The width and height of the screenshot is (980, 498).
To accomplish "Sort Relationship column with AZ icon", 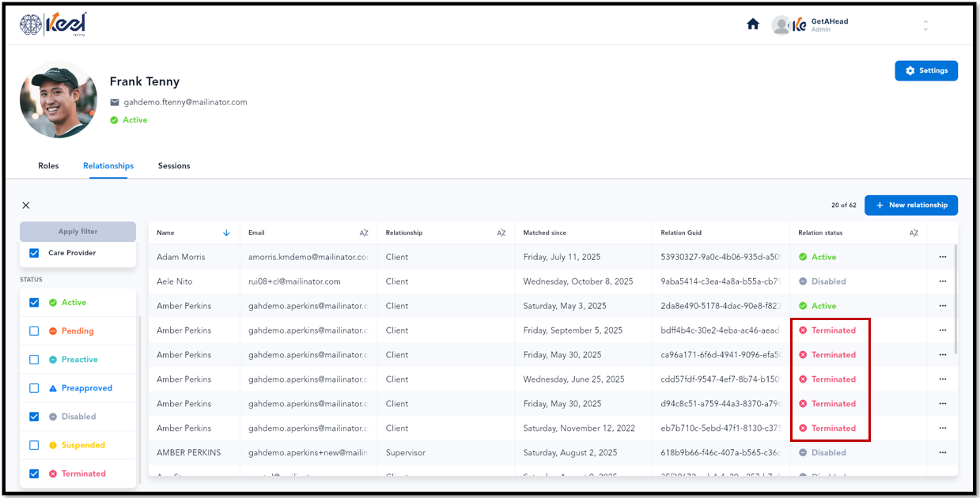I will [501, 232].
